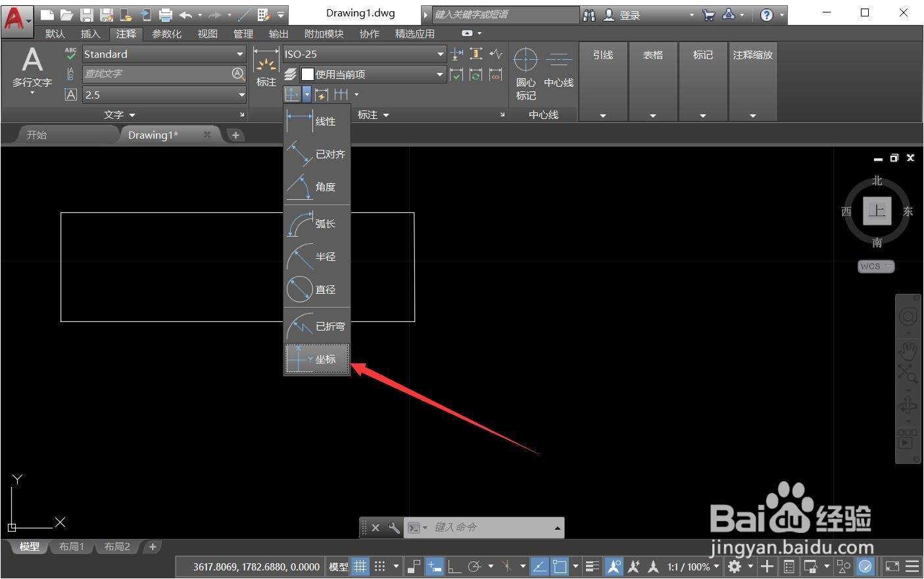This screenshot has width=924, height=579.
Task: Add a new drawing tab with plus button
Action: pos(235,135)
